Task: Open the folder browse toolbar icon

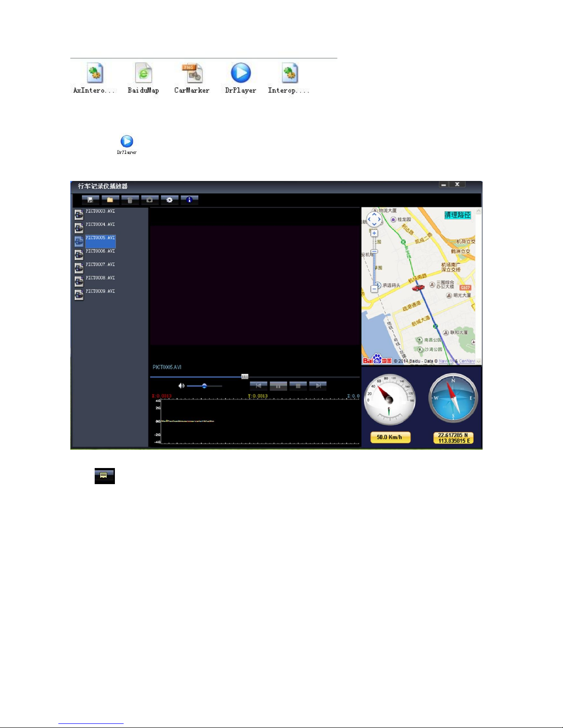Action: (x=110, y=200)
